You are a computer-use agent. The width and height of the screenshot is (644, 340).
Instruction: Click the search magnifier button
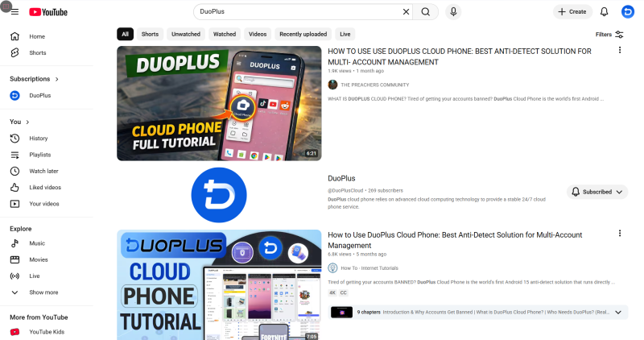[x=426, y=11]
